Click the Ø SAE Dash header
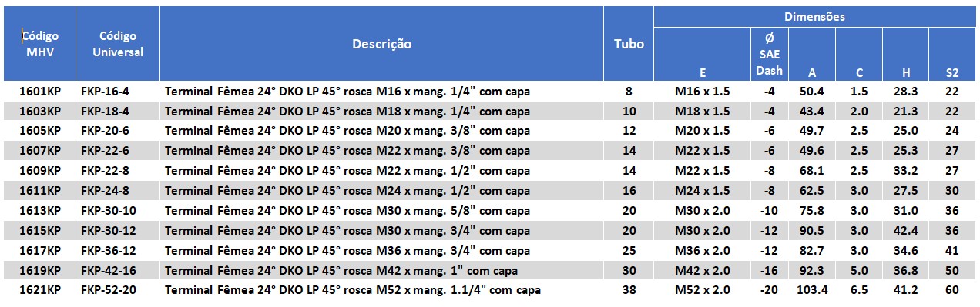 click(768, 54)
